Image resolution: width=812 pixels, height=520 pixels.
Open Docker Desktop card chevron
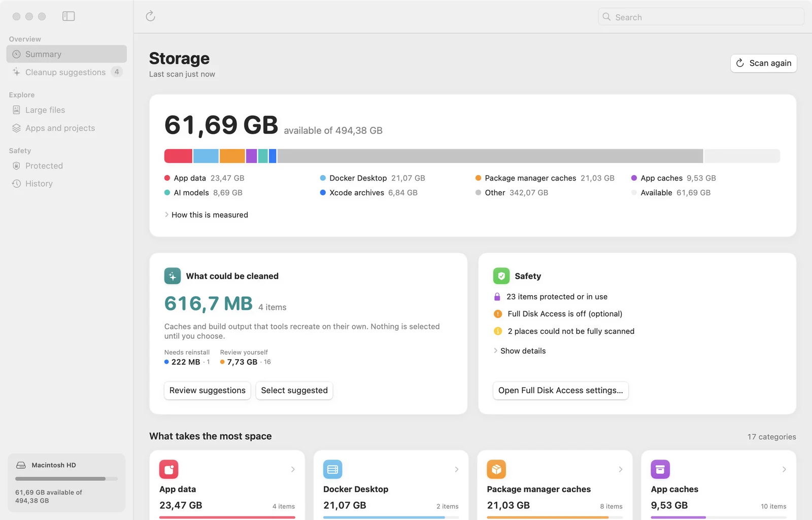pos(457,469)
